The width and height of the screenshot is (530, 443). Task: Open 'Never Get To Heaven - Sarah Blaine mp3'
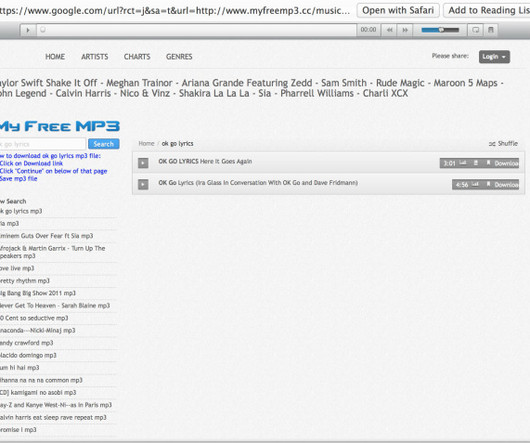pos(55,306)
